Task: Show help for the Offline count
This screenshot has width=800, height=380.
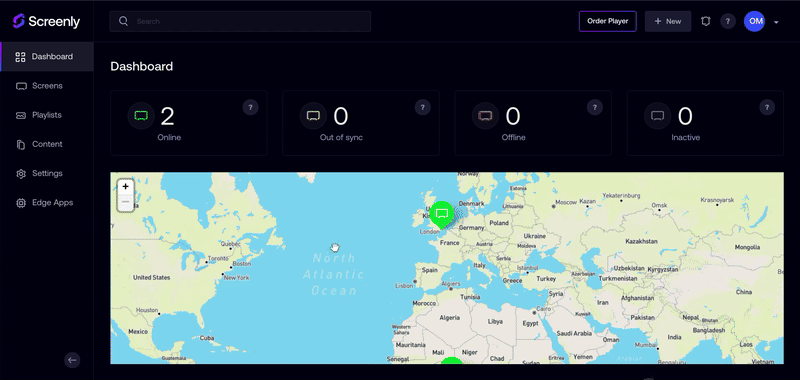Action: click(594, 107)
